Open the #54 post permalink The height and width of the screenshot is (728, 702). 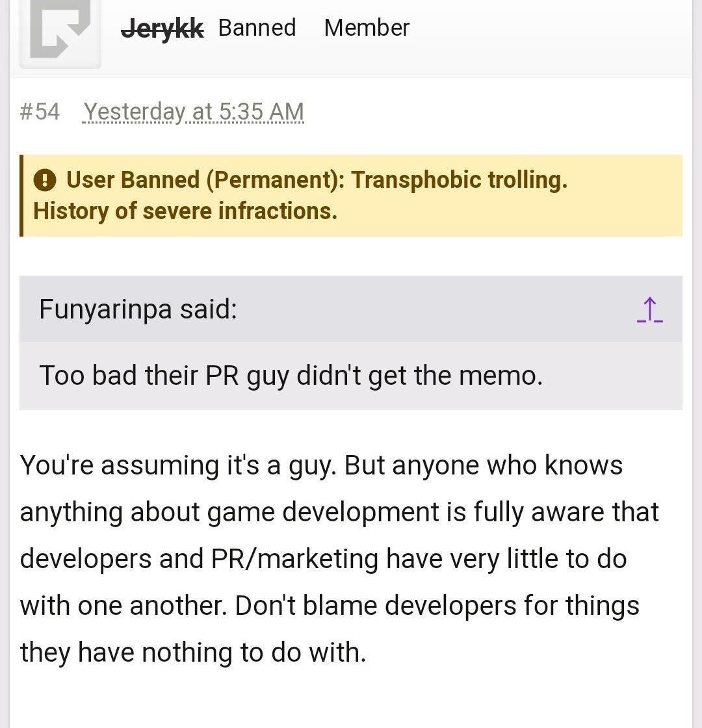[40, 112]
